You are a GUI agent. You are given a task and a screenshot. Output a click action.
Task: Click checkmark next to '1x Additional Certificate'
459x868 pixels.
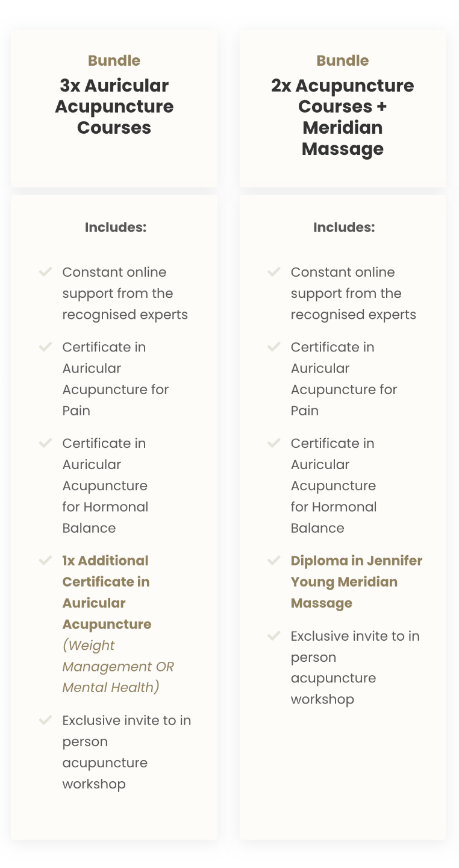(x=45, y=561)
